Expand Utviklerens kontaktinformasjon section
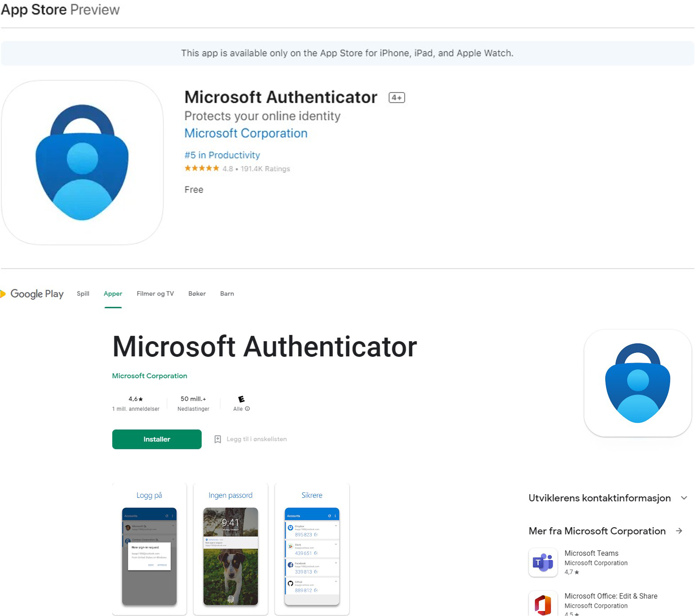This screenshot has height=616, width=695. (x=684, y=498)
